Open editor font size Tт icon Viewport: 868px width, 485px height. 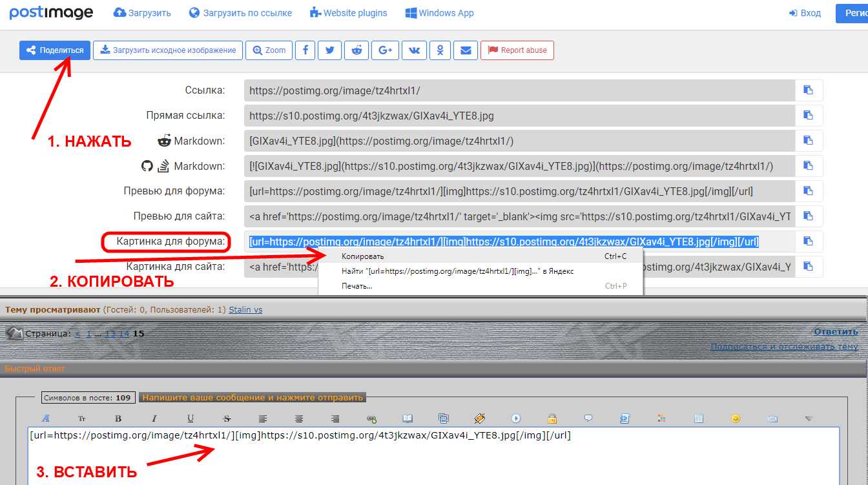tap(82, 418)
